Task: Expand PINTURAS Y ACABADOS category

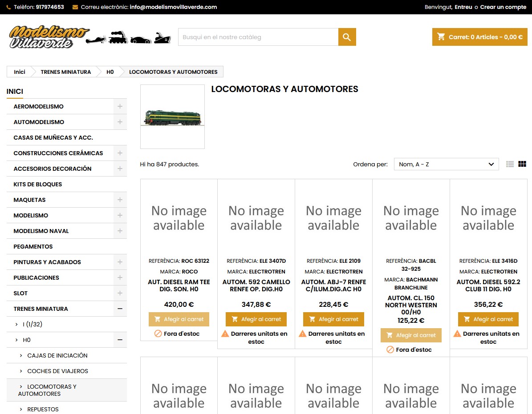Action: coord(120,262)
